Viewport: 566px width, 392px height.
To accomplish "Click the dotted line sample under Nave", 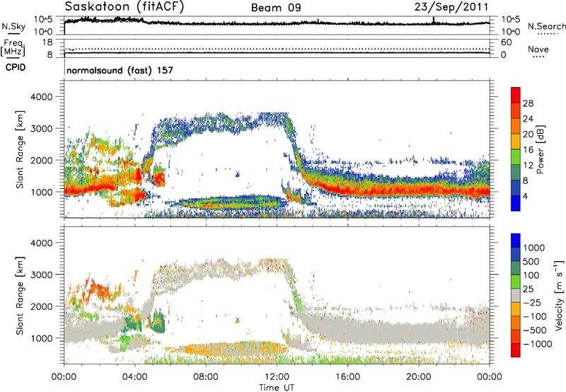I will [x=538, y=57].
